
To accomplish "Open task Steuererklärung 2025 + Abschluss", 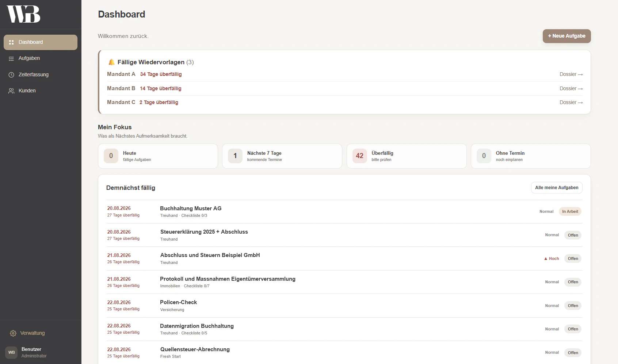I will [x=204, y=232].
